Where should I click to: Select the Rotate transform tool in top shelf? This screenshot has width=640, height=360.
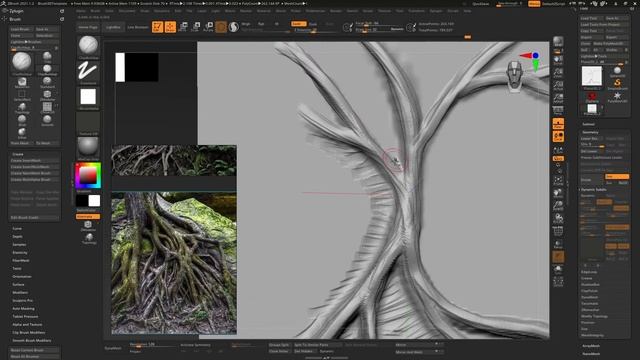pos(208,27)
